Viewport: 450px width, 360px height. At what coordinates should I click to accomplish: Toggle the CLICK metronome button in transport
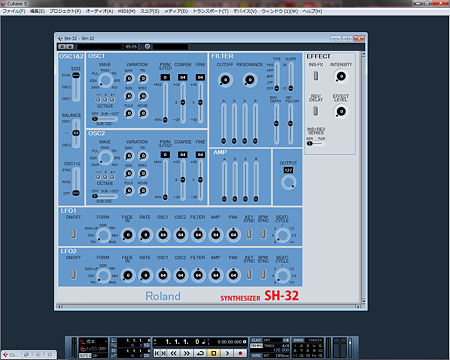[x=256, y=340]
